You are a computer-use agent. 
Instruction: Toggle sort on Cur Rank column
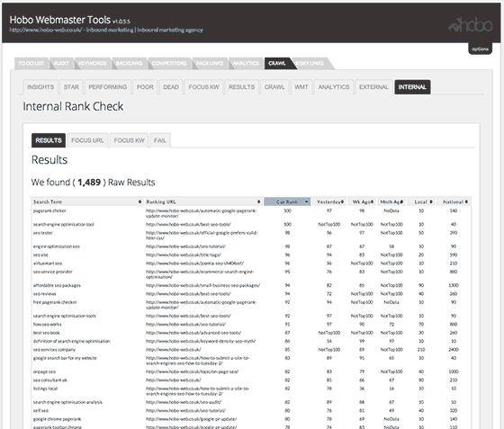pos(287,201)
